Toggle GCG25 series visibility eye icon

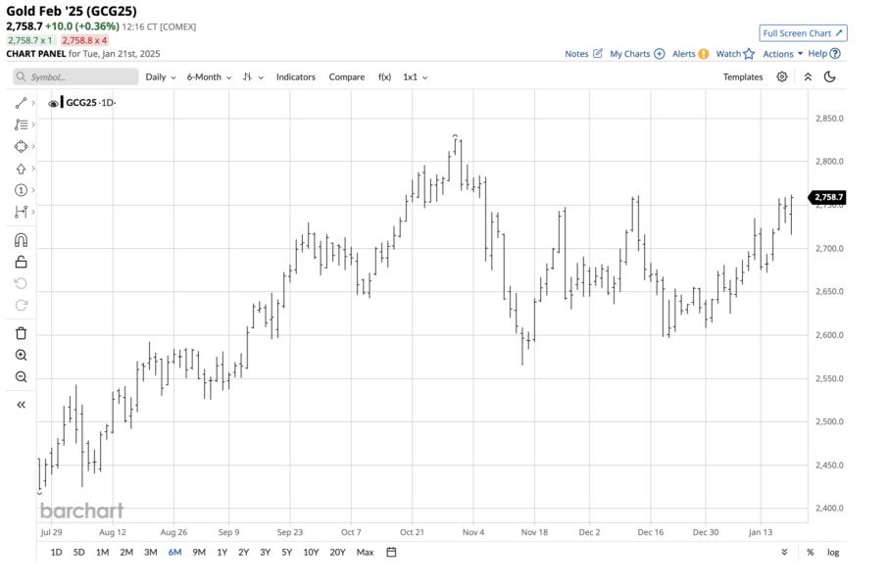(x=53, y=103)
